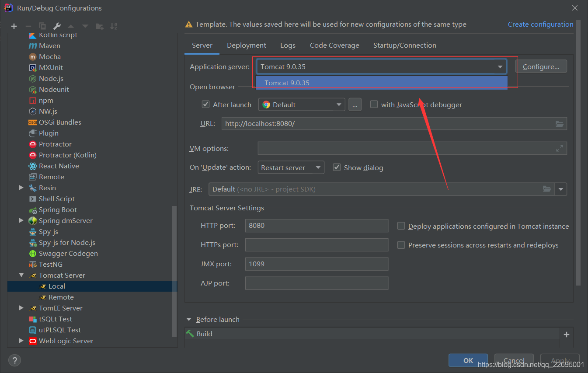
Task: Select the tSQLt Test template icon
Action: pyautogui.click(x=33, y=319)
